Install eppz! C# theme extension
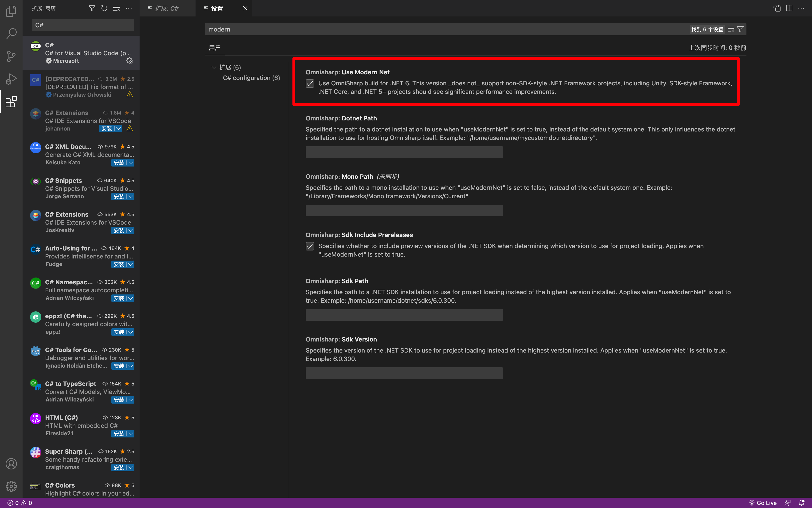 [x=119, y=332]
